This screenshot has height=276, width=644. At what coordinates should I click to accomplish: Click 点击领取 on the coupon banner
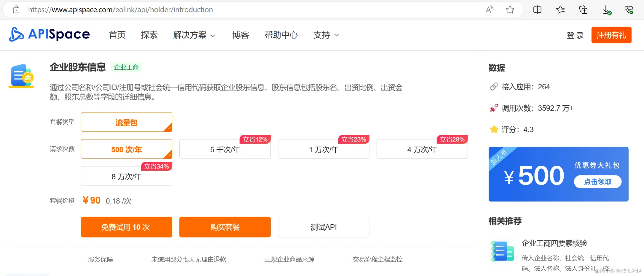coord(598,182)
